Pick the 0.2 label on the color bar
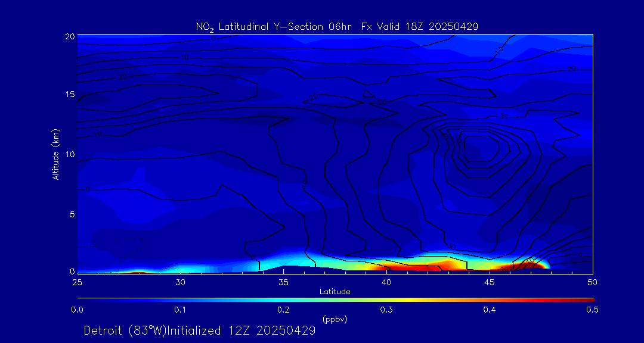Viewport: 644px width, 343px height. click(283, 310)
